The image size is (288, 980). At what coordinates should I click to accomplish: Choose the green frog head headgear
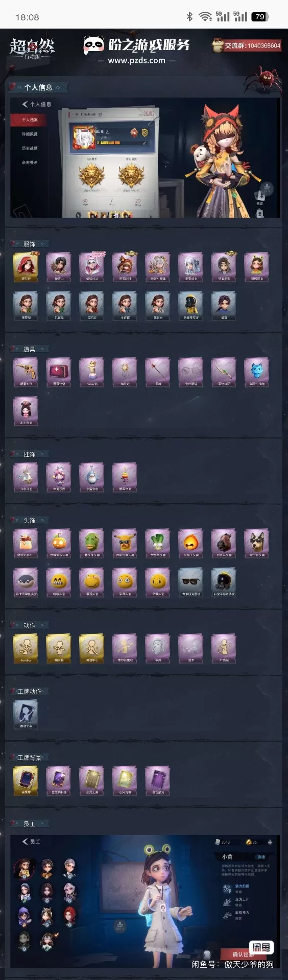point(92,543)
